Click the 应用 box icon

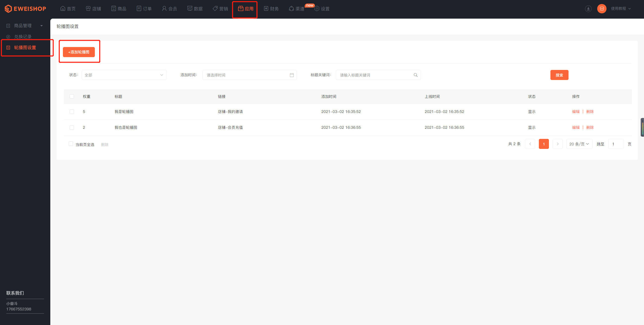241,8
